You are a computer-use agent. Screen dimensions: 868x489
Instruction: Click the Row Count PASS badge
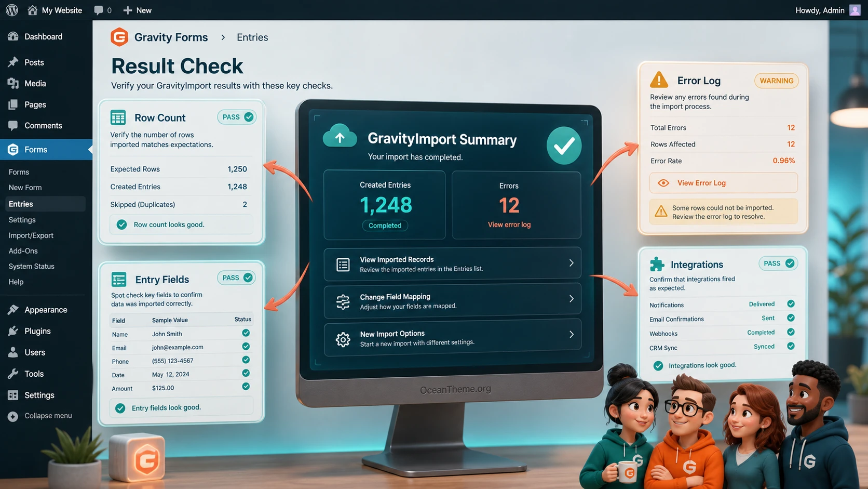pos(237,117)
